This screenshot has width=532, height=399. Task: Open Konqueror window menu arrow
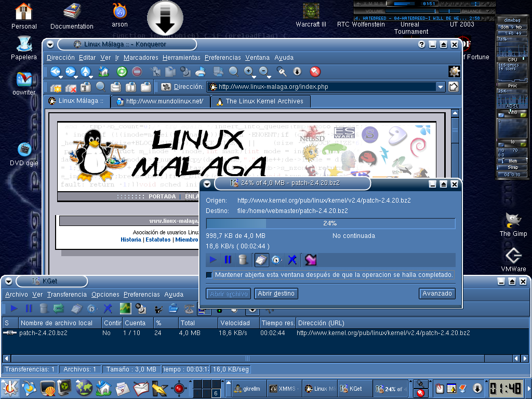click(x=50, y=45)
